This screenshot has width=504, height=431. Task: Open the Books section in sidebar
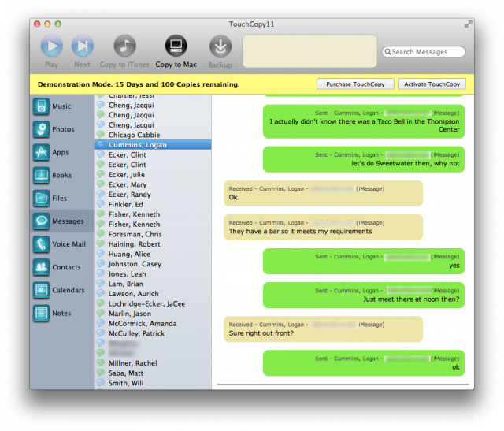[61, 175]
